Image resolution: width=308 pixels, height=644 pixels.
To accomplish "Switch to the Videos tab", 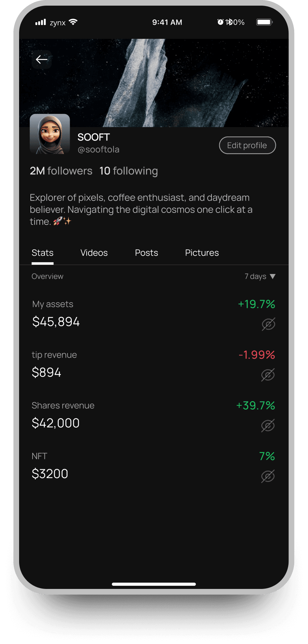I will coord(94,253).
